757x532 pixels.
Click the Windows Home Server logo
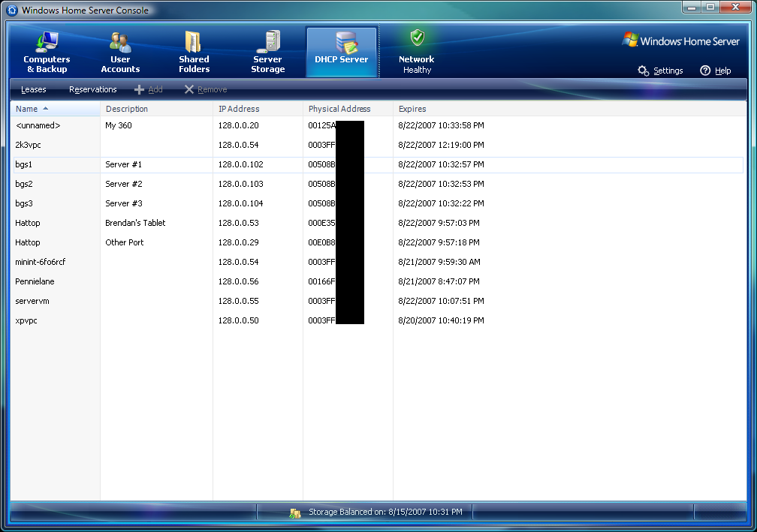pyautogui.click(x=681, y=41)
